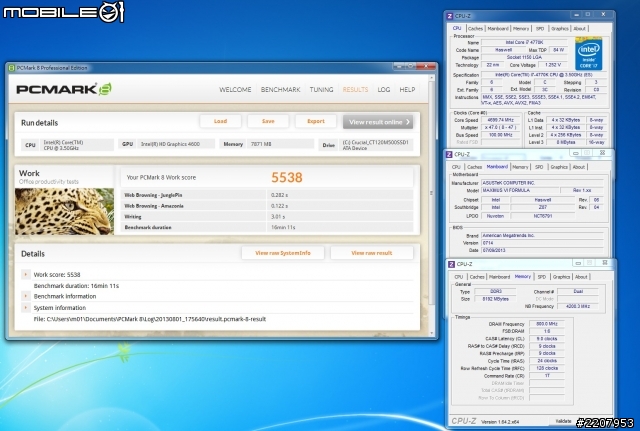
Task: Open the BENCHMARK tab in PCMark
Action: click(280, 89)
